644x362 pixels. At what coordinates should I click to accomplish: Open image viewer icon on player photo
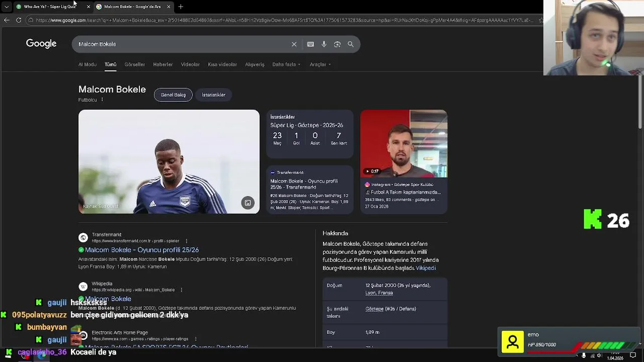(248, 203)
